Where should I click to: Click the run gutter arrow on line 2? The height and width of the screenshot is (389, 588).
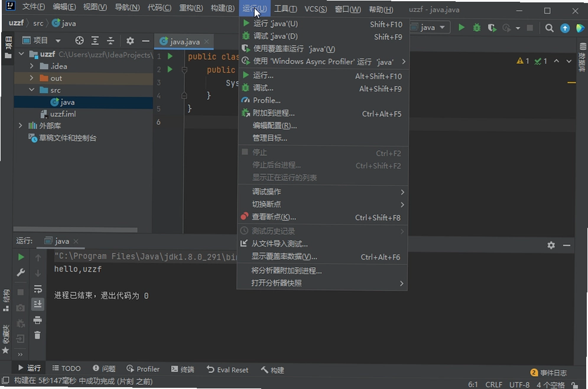tap(170, 69)
